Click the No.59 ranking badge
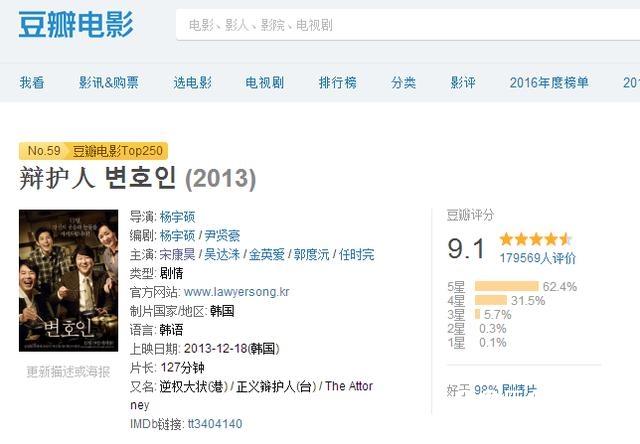Screen dimensions: 640x444 tap(44, 151)
